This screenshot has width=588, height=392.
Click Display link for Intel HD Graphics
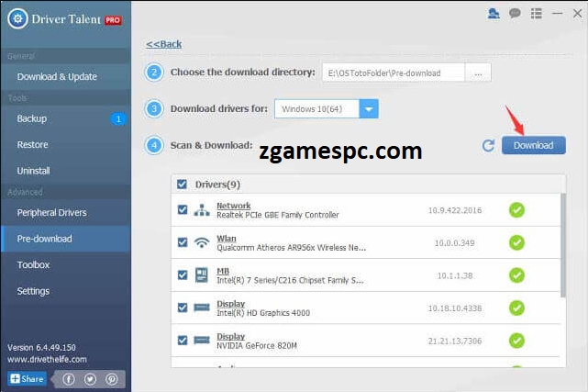[230, 304]
